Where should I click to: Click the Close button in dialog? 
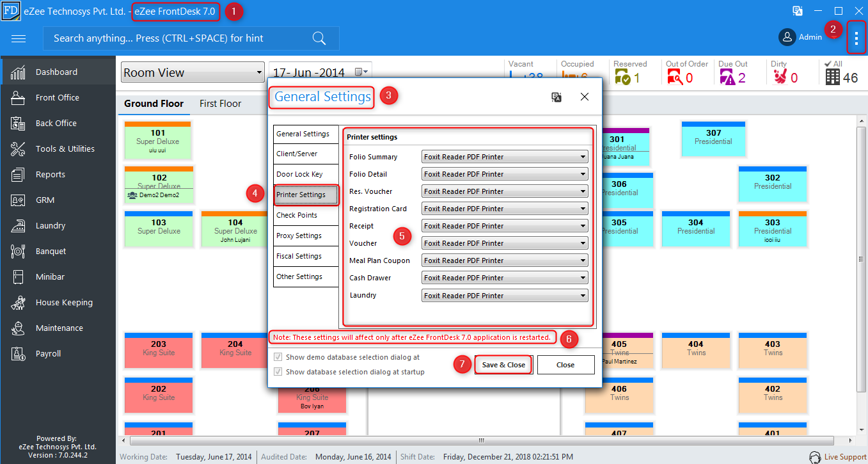tap(565, 365)
